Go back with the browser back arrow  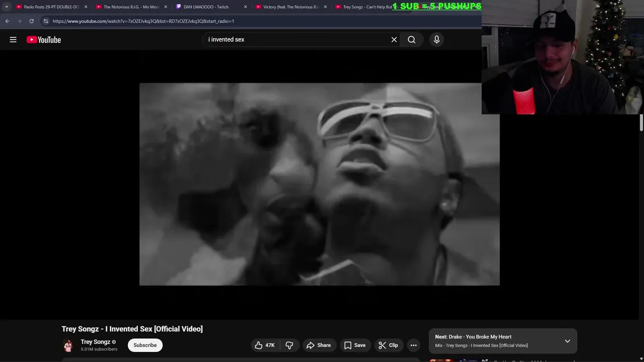[7, 21]
